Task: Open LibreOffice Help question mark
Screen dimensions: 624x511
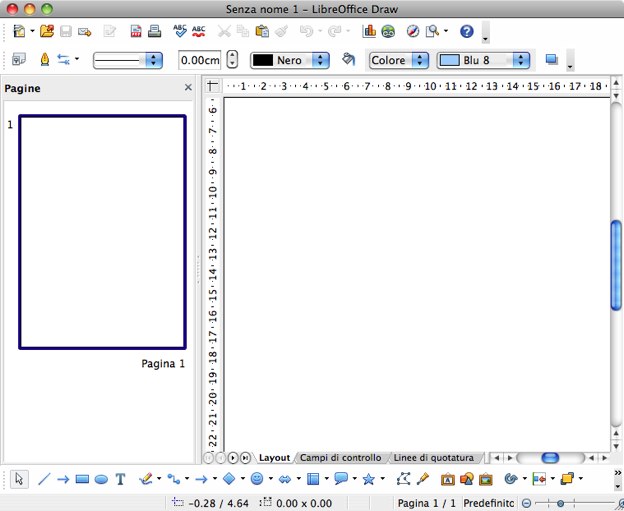Action: 466,31
